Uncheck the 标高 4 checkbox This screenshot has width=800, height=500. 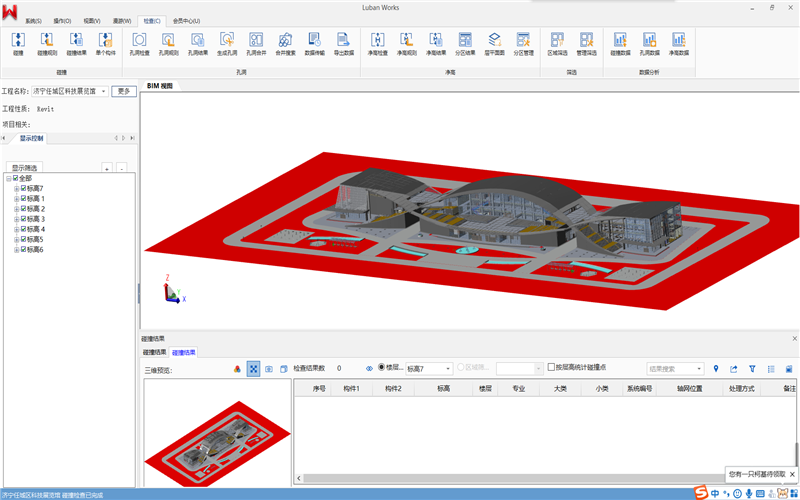(x=23, y=229)
